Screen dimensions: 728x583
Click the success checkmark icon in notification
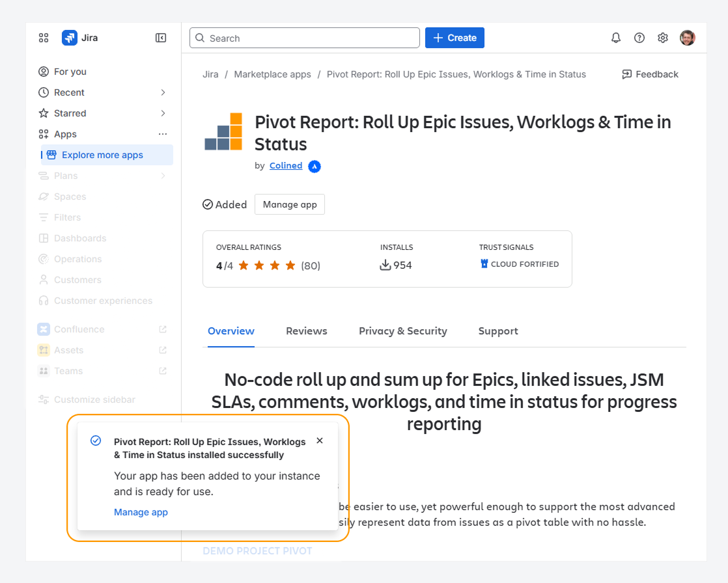(96, 441)
